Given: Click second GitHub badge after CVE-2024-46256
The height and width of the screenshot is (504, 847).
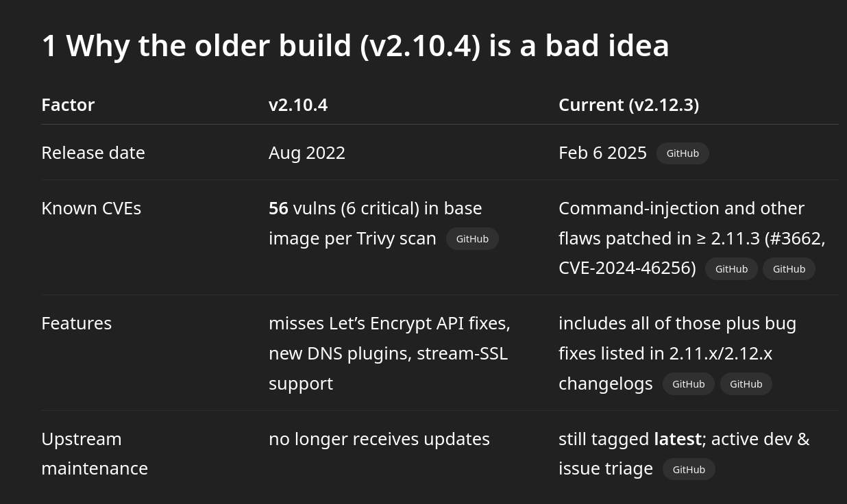Looking at the screenshot, I should tap(789, 269).
